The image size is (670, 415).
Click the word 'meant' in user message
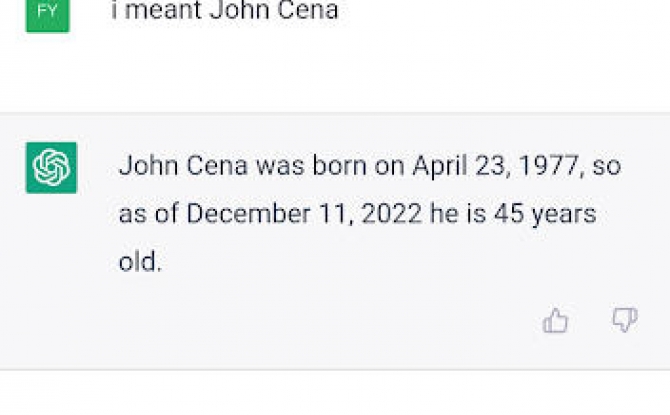click(163, 10)
